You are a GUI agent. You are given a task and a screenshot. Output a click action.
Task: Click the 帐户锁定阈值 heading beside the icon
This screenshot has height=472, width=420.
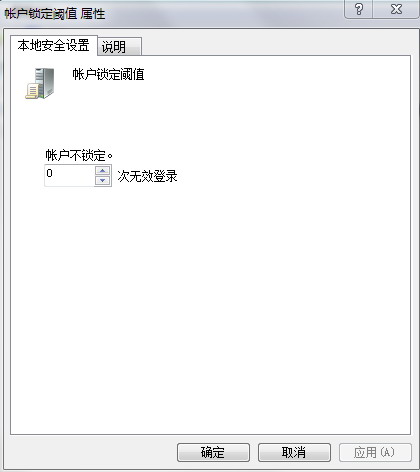pos(108,74)
